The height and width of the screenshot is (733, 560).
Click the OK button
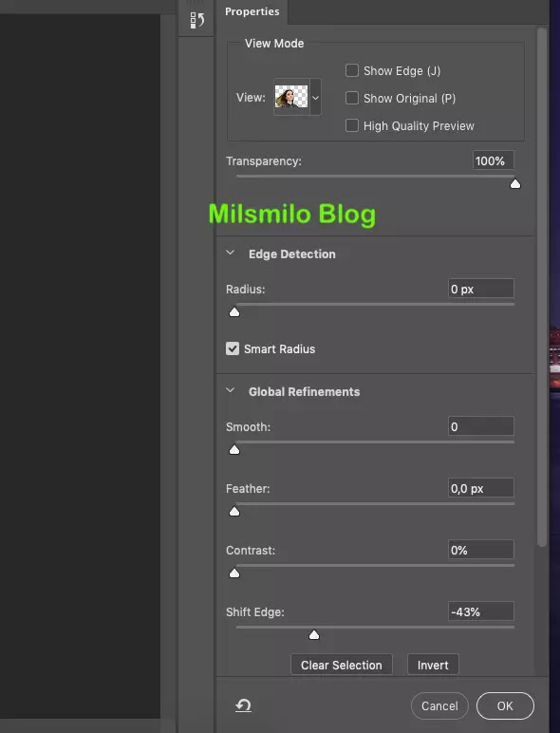click(505, 705)
